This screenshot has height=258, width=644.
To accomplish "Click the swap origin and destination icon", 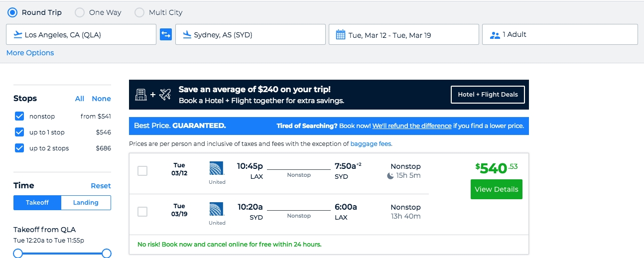I will 165,34.
